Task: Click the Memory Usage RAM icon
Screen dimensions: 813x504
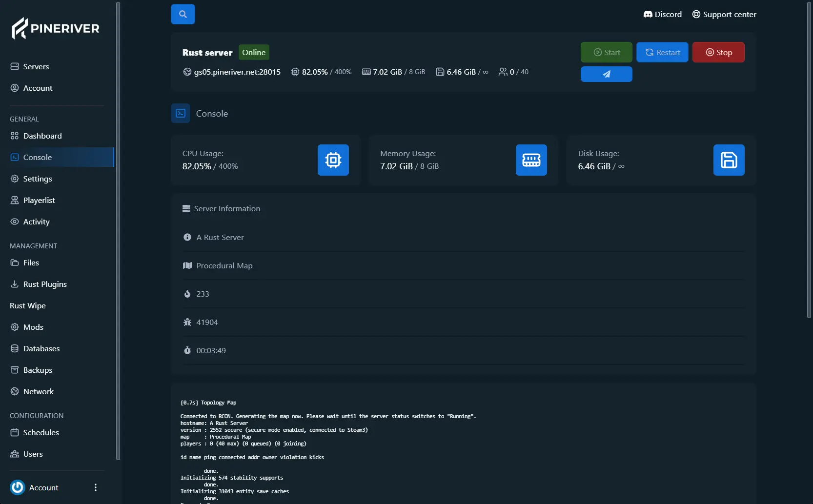Action: click(x=531, y=160)
